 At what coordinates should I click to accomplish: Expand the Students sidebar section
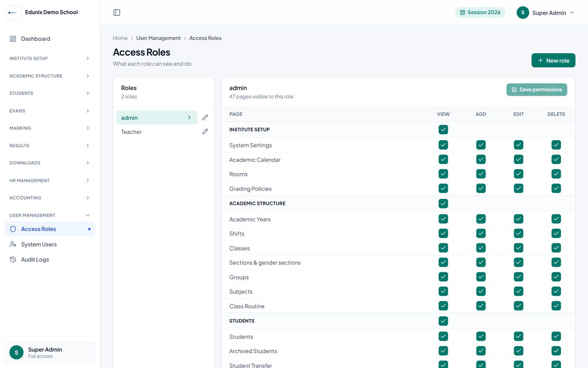(x=50, y=93)
